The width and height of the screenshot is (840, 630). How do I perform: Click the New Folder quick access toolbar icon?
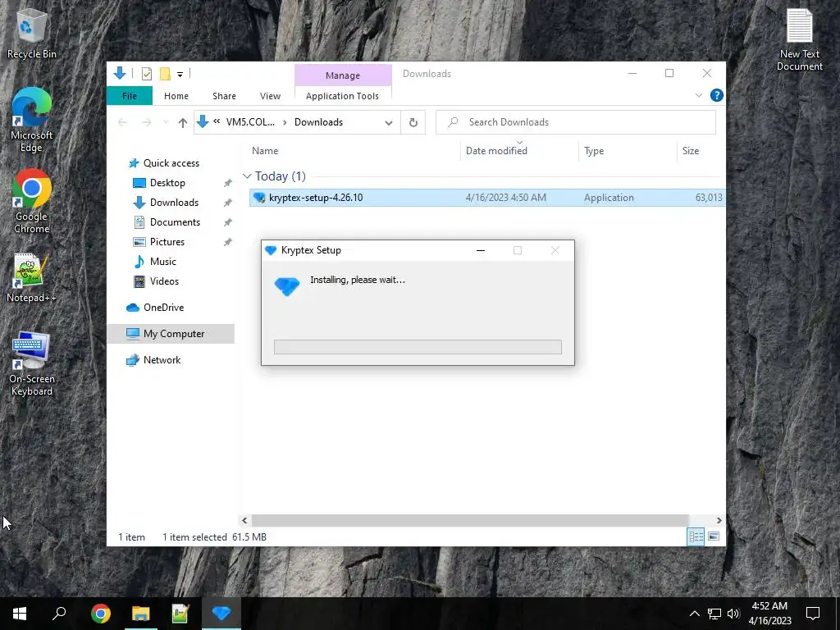pyautogui.click(x=165, y=74)
